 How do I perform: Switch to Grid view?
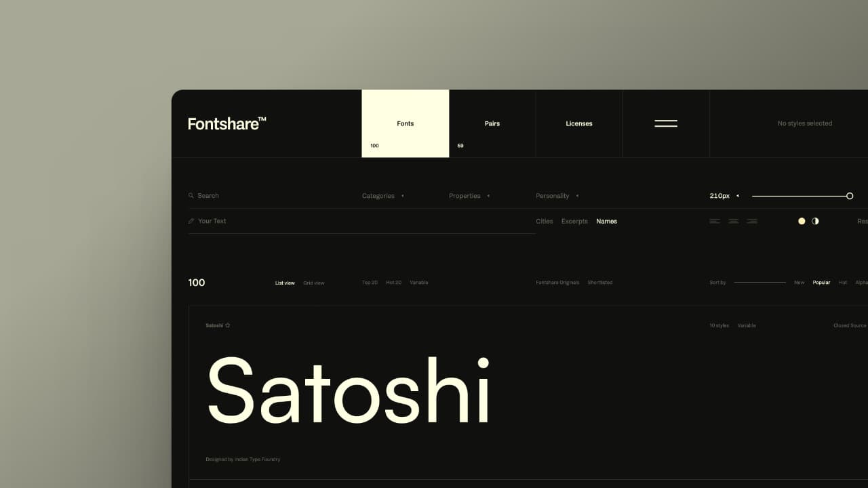point(313,283)
